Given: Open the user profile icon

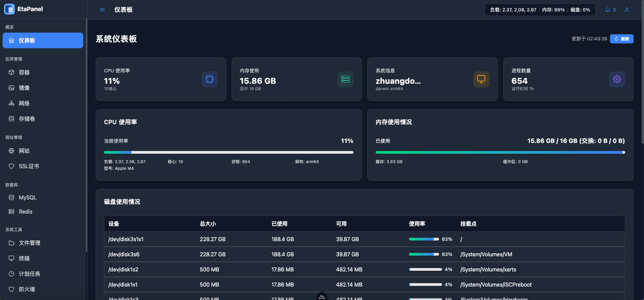Looking at the screenshot, I should (627, 10).
